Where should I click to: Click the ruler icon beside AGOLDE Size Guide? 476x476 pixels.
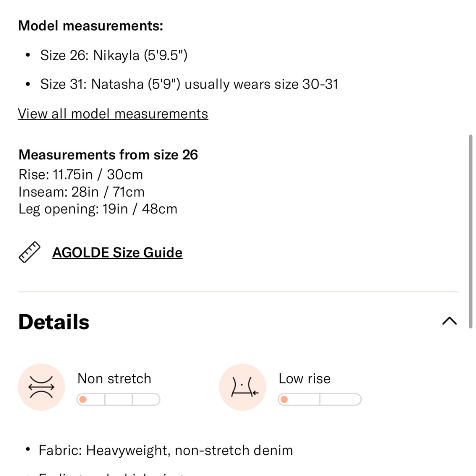(30, 252)
